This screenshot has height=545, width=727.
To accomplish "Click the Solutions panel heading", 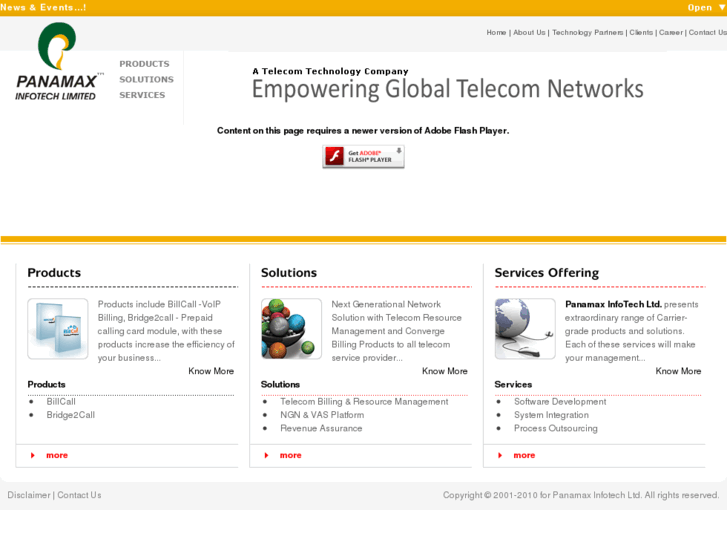I will coord(289,273).
